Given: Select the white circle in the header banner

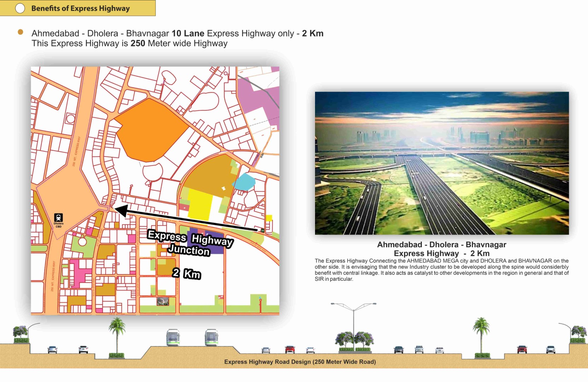Looking at the screenshot, I should [x=20, y=8].
